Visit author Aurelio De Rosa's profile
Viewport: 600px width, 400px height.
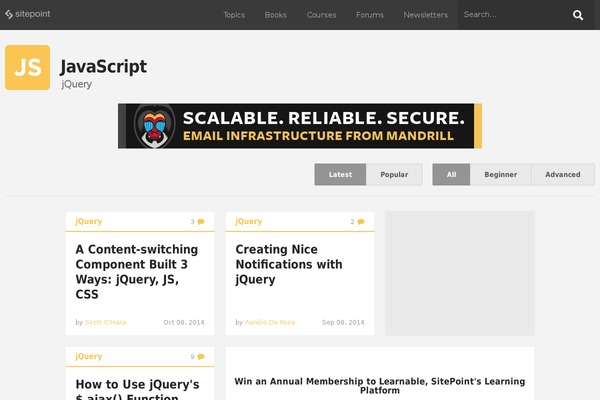tap(270, 322)
